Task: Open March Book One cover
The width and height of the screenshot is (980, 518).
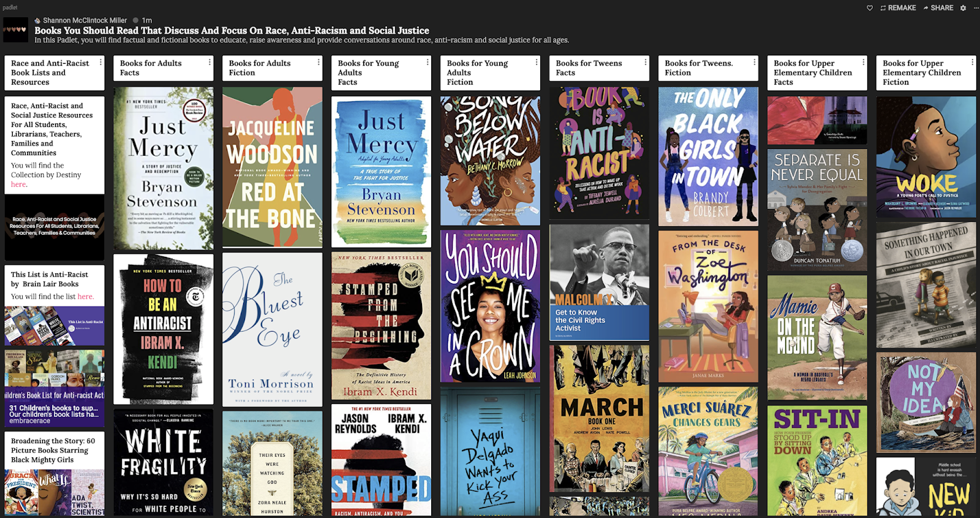Action: coord(600,419)
